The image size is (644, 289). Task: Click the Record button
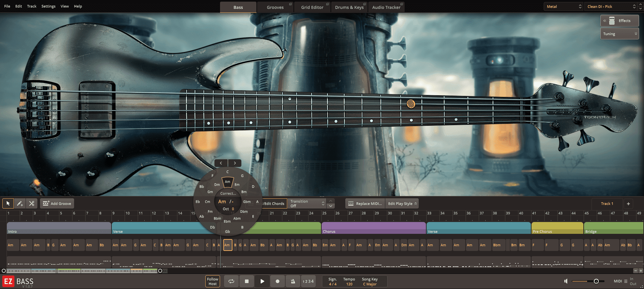(x=277, y=281)
